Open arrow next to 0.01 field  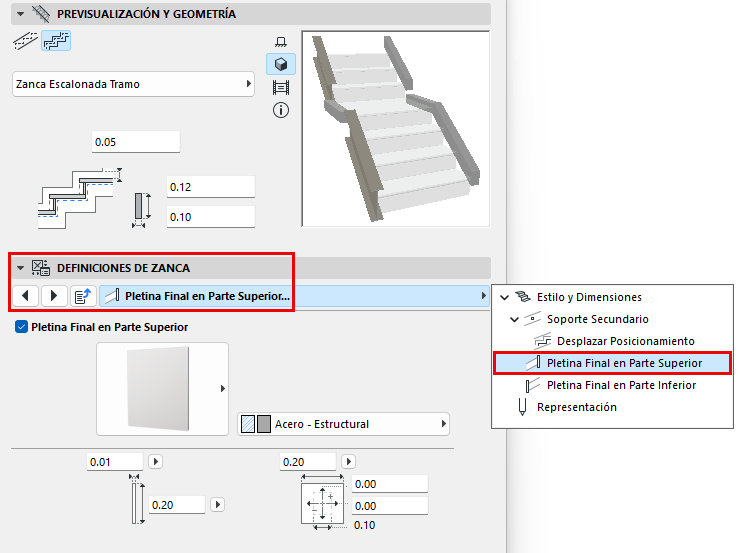pyautogui.click(x=155, y=462)
